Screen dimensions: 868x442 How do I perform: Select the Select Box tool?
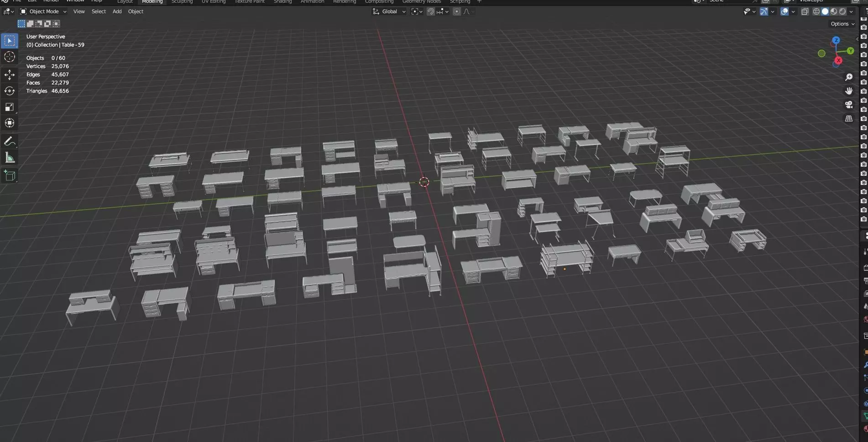10,41
